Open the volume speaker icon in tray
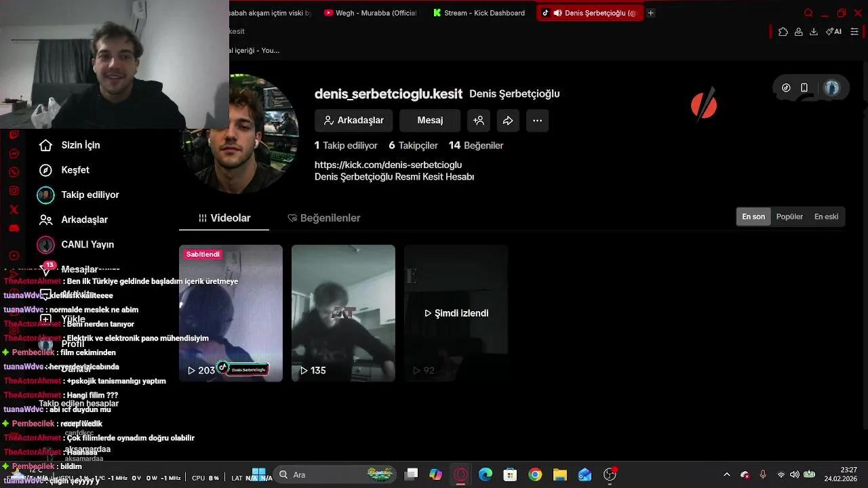Image resolution: width=868 pixels, height=488 pixels. pyautogui.click(x=794, y=474)
